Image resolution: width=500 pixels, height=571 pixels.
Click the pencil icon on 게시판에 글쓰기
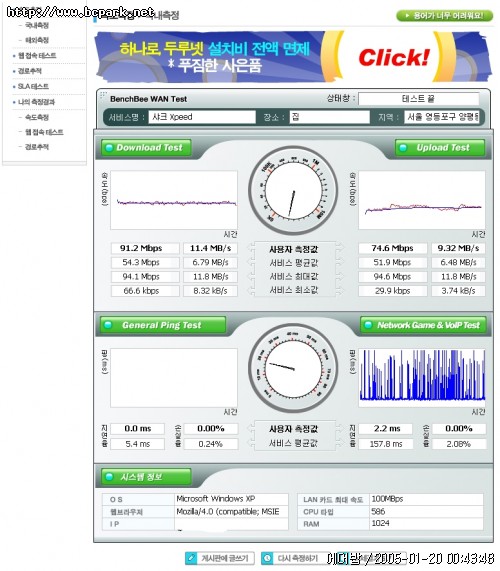(191, 558)
